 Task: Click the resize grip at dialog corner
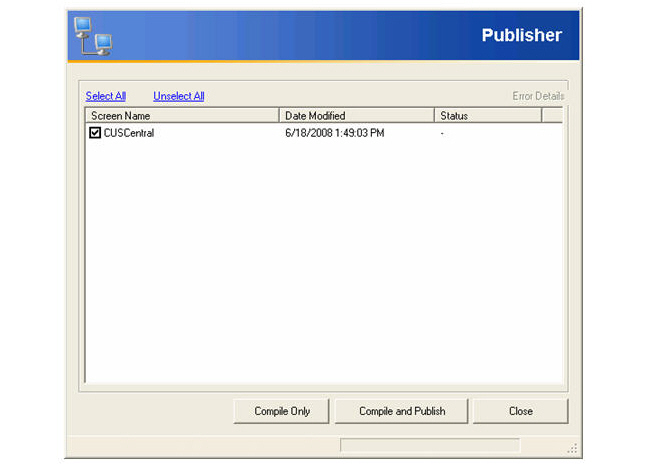point(573,448)
